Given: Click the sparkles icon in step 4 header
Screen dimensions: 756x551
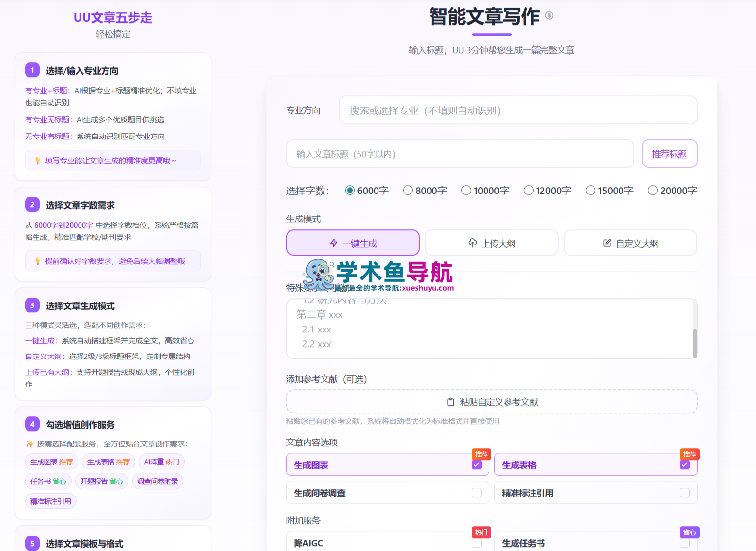Looking at the screenshot, I should (x=30, y=444).
